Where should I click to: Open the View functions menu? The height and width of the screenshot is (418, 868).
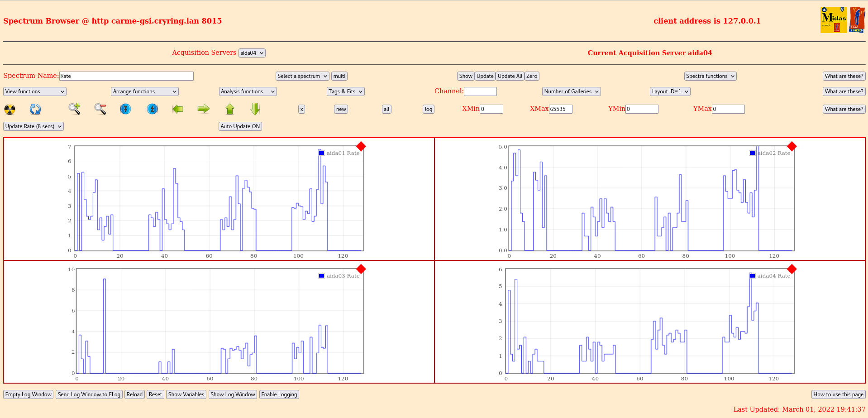[35, 91]
